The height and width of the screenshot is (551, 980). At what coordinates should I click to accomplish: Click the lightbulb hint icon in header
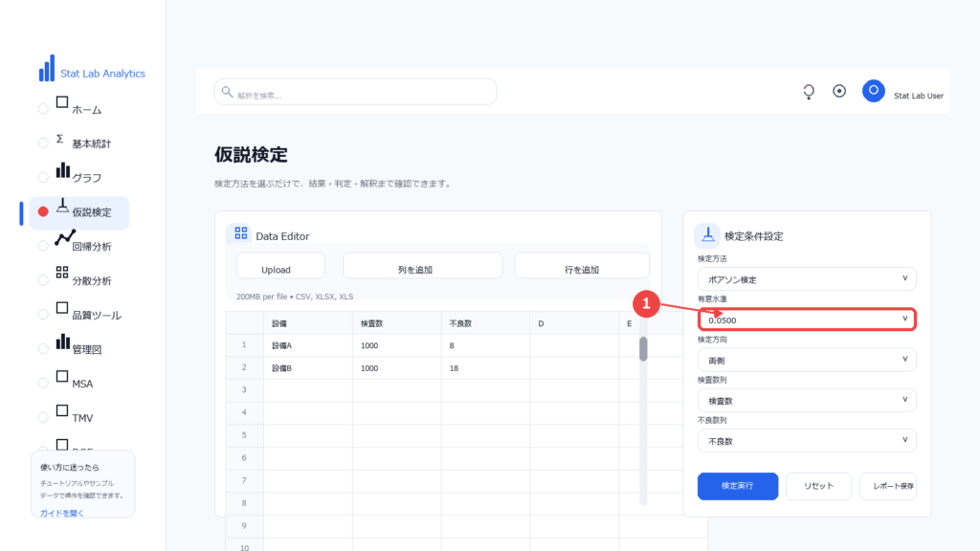pos(809,92)
